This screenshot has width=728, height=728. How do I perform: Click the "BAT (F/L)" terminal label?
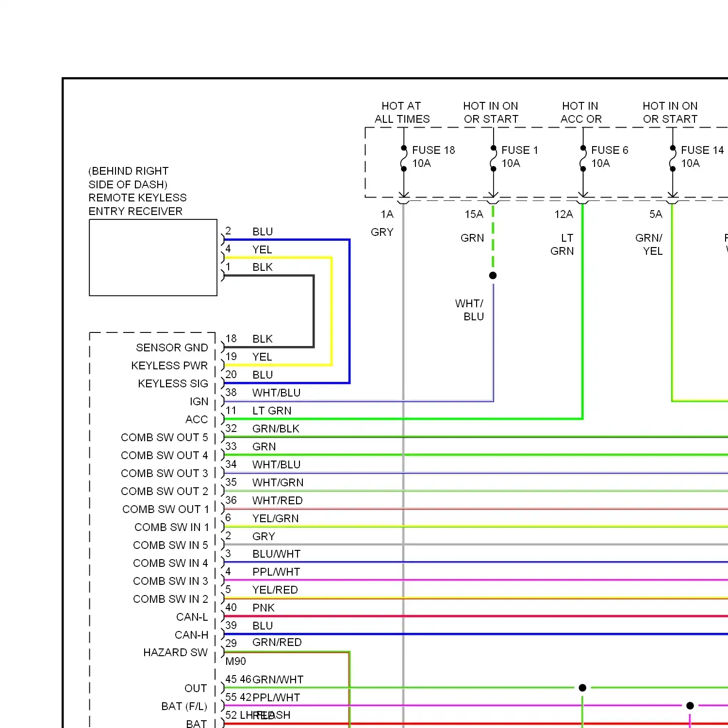click(184, 707)
